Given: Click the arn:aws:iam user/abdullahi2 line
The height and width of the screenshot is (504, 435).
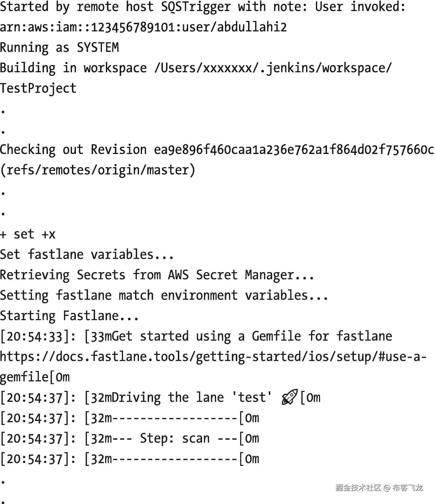Looking at the screenshot, I should tap(143, 27).
